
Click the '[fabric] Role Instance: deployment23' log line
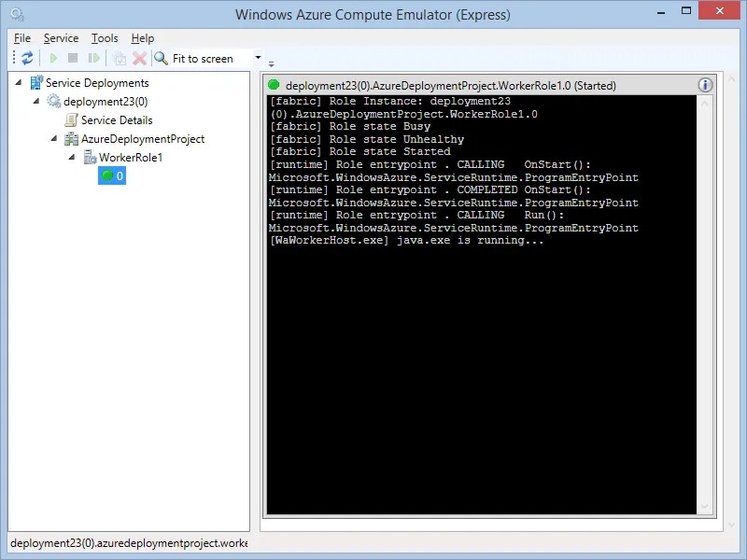[390, 101]
